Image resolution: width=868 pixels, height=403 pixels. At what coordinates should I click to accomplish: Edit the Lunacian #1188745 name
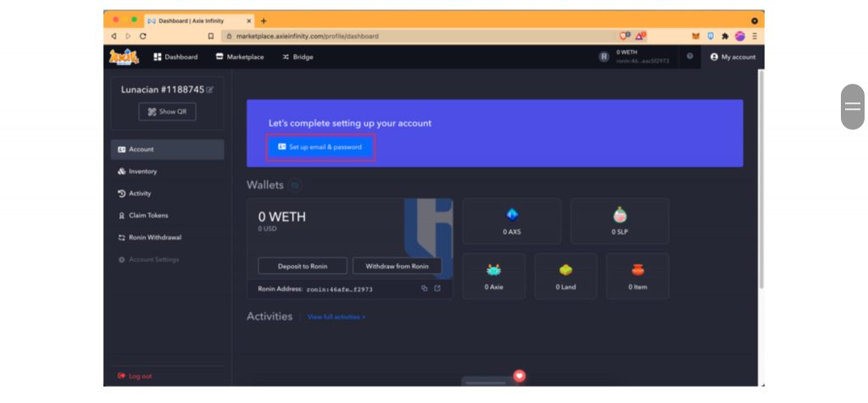coord(210,90)
